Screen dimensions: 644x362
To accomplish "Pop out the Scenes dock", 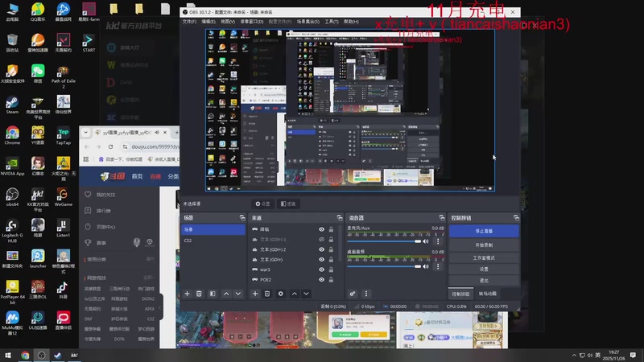I will point(242,217).
